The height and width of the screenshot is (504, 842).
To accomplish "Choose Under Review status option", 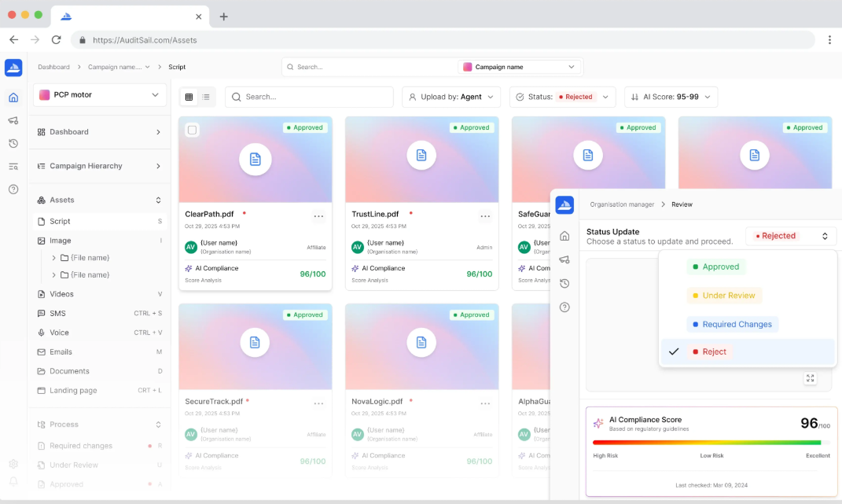I will click(x=723, y=296).
